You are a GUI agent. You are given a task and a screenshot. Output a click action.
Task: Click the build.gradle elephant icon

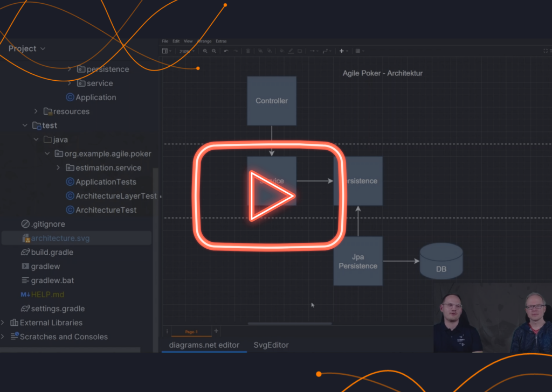[x=25, y=252]
